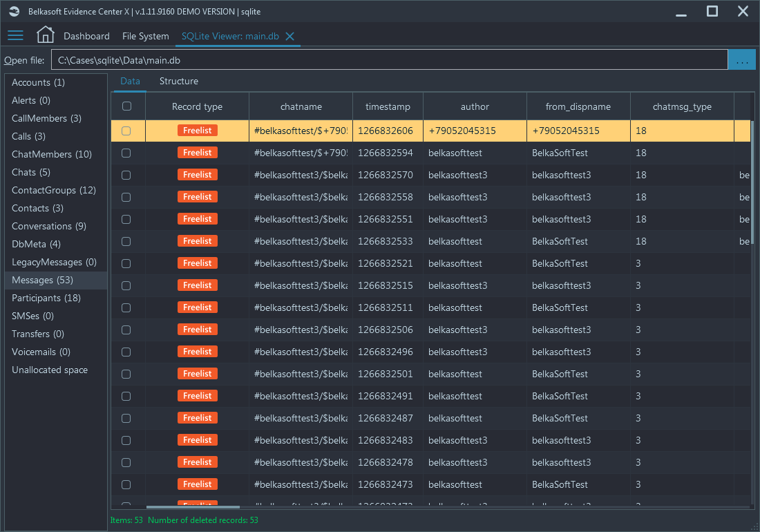Check the row with timestamp 1266832551
This screenshot has width=760, height=532.
click(x=126, y=220)
